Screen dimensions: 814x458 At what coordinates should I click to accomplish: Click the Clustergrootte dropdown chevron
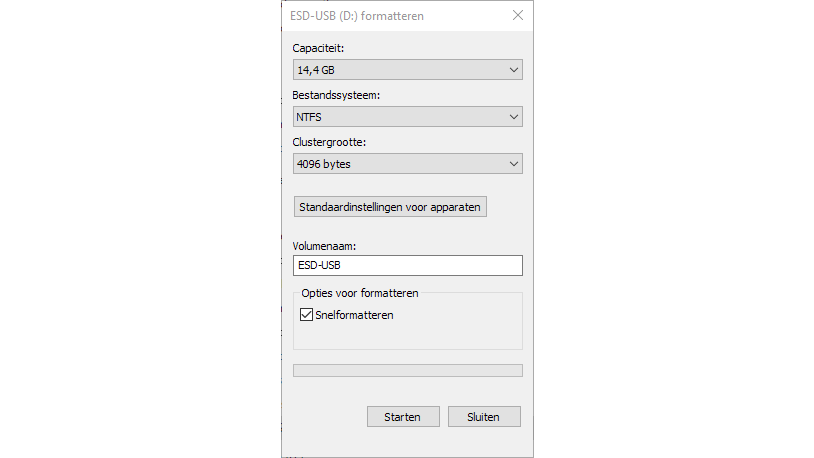(513, 164)
